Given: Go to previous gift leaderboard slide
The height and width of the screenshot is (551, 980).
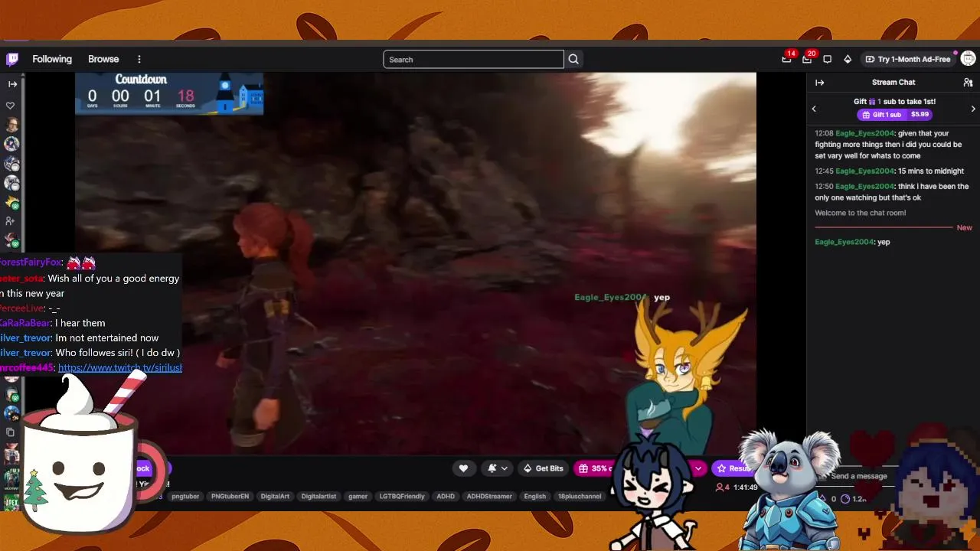Looking at the screenshot, I should 814,109.
